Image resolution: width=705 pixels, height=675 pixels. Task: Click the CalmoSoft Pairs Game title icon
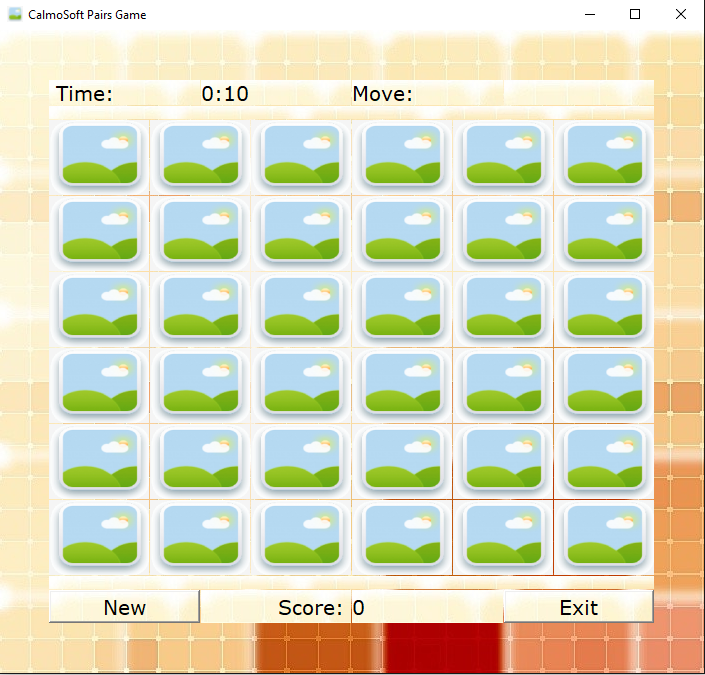click(15, 15)
